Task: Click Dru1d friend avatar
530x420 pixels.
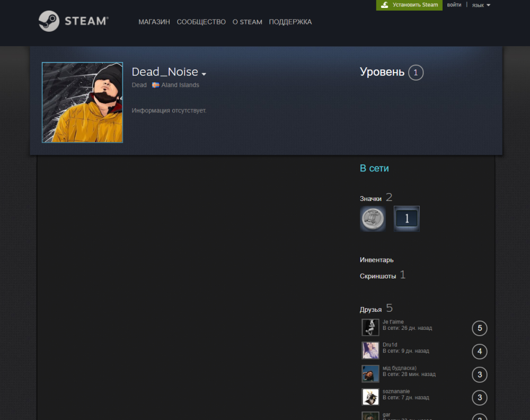Action: tap(370, 351)
